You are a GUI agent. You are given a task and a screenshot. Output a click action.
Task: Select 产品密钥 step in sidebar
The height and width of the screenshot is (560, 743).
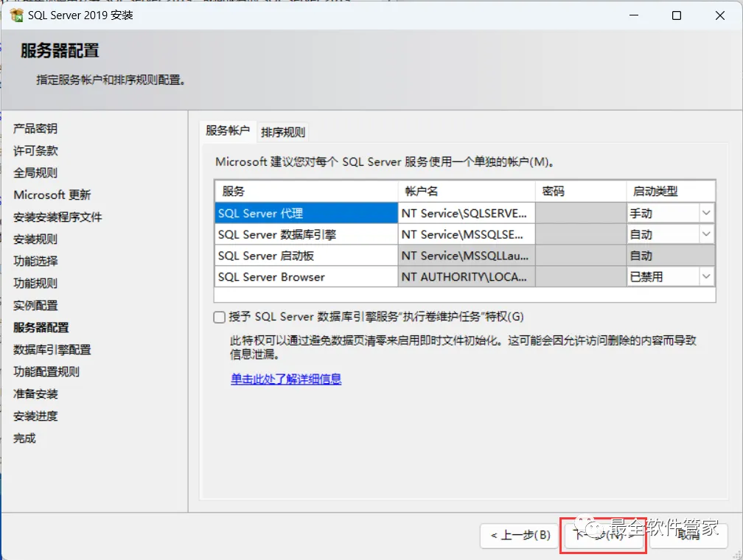pyautogui.click(x=35, y=128)
